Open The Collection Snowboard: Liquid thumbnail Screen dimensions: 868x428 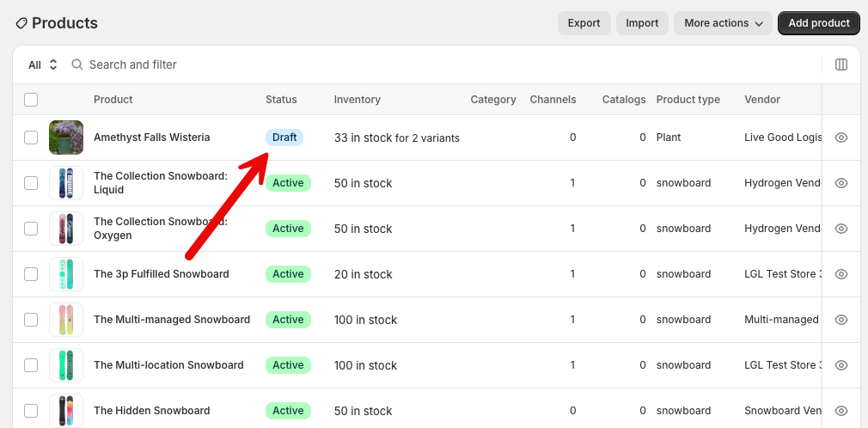[66, 183]
